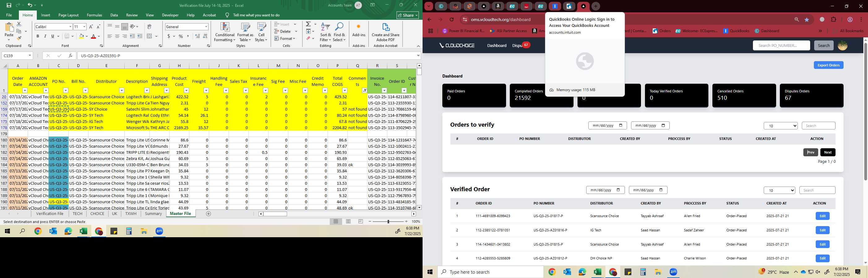Click the Orders to verify start date field
868x278 pixels.
(607, 125)
